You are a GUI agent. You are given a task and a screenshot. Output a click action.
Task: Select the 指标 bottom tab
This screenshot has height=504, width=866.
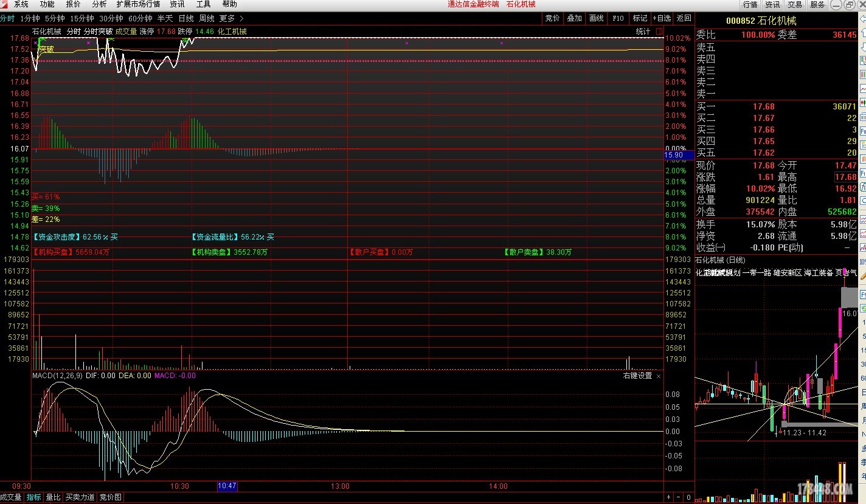[x=33, y=497]
